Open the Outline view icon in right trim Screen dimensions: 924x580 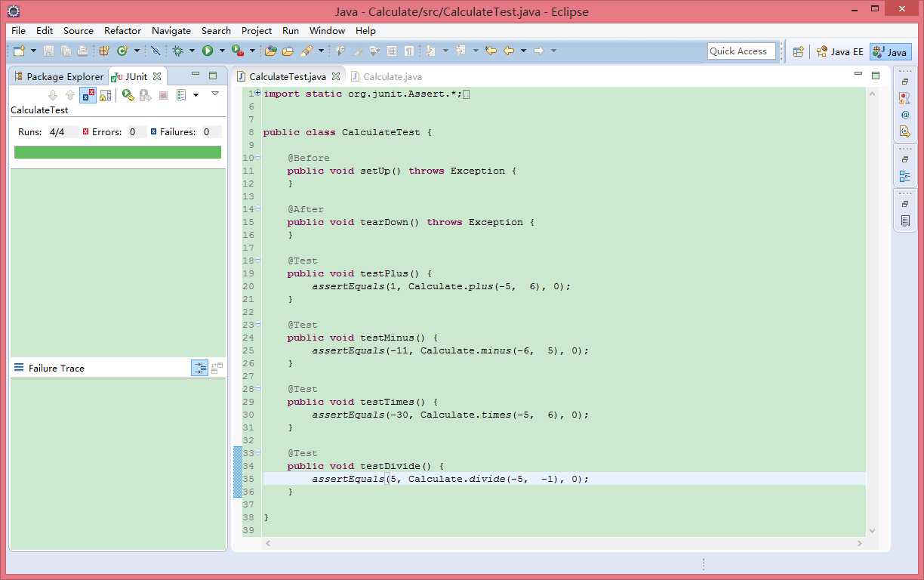coord(905,176)
